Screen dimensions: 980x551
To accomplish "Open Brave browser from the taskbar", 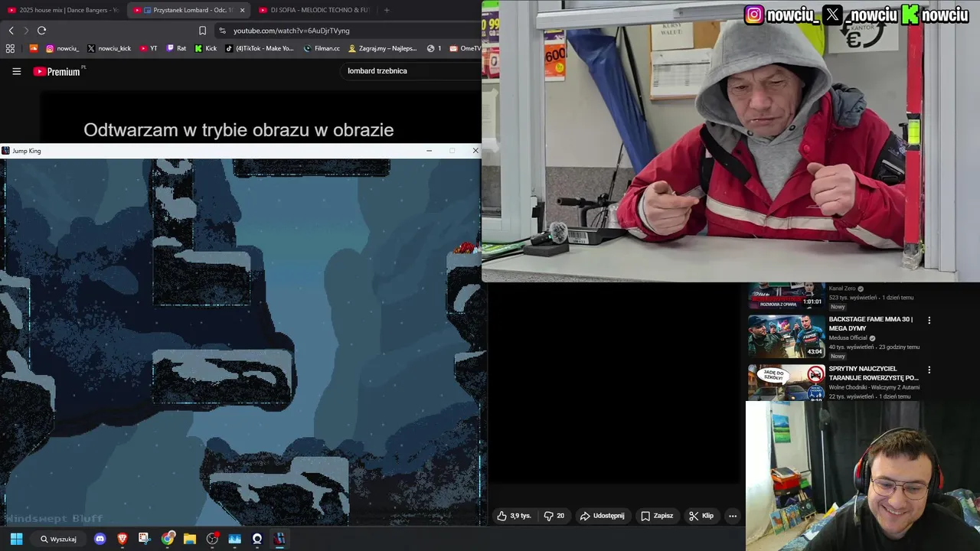I will (x=122, y=539).
